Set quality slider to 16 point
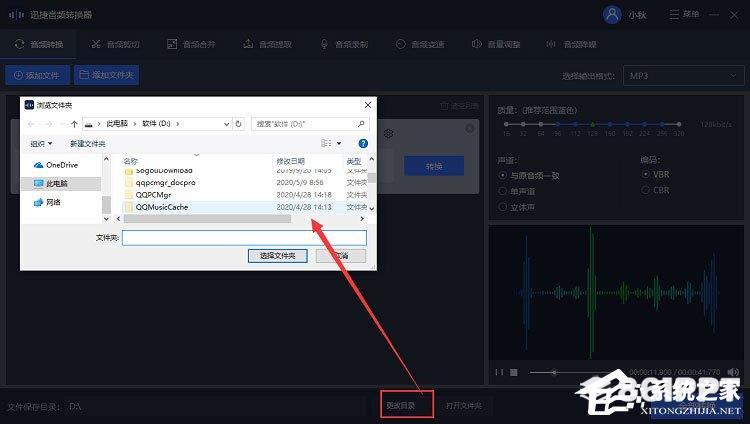The width and height of the screenshot is (750, 424). 506,124
